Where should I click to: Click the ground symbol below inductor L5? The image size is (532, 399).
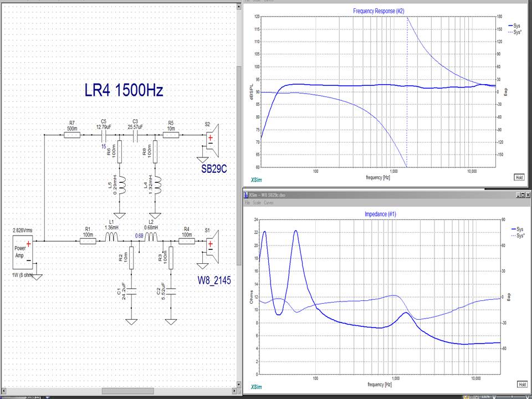tap(120, 216)
